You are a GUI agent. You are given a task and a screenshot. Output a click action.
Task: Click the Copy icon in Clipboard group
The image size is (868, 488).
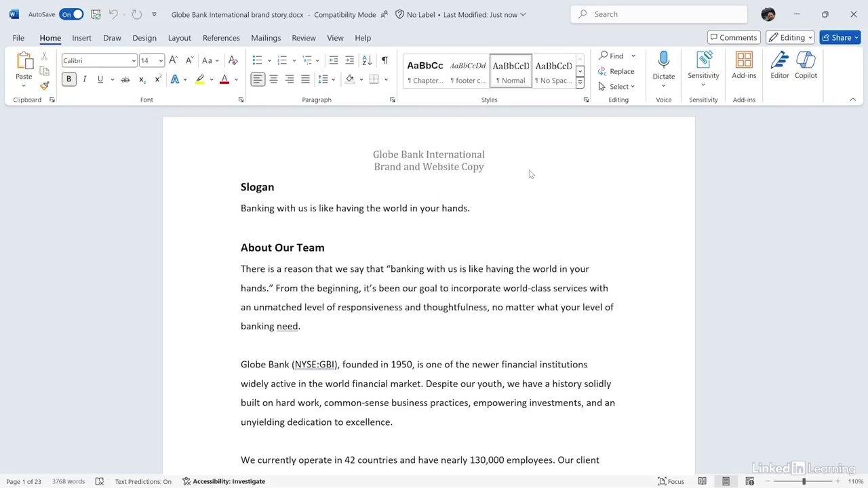click(44, 71)
